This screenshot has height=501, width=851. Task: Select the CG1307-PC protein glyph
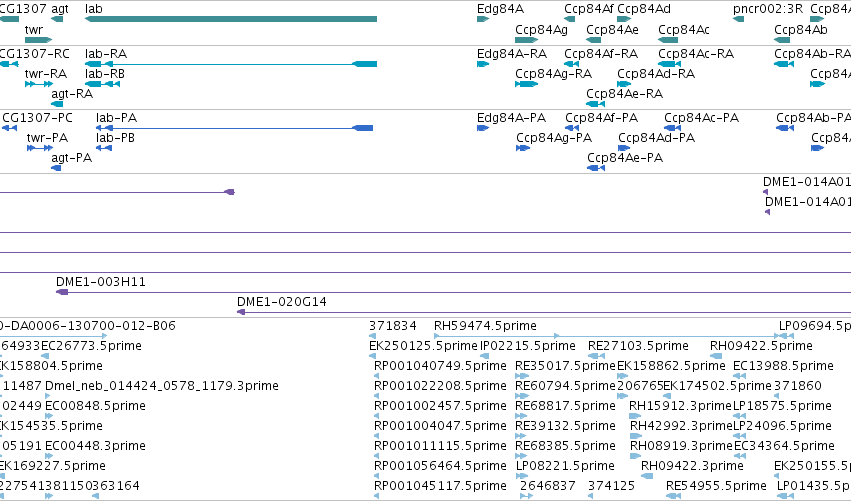point(9,128)
